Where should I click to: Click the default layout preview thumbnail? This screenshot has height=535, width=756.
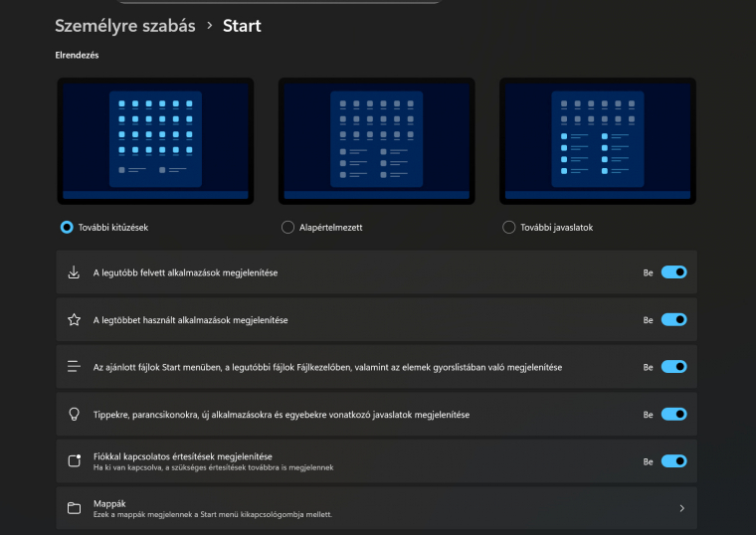point(376,140)
